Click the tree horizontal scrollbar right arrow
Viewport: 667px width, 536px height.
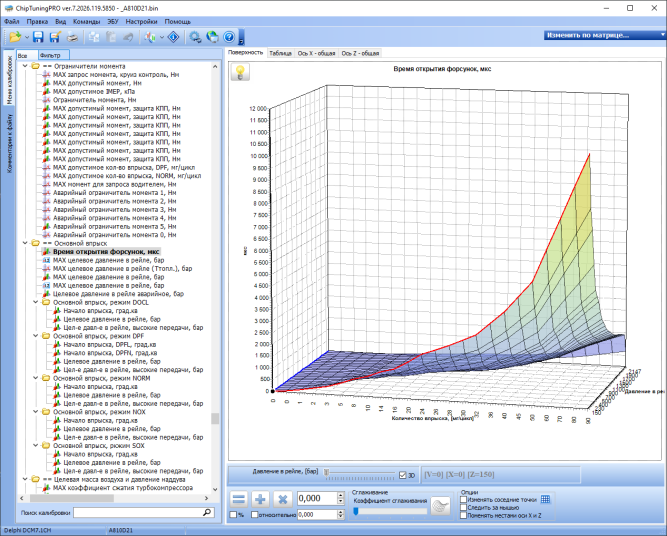tap(207, 498)
